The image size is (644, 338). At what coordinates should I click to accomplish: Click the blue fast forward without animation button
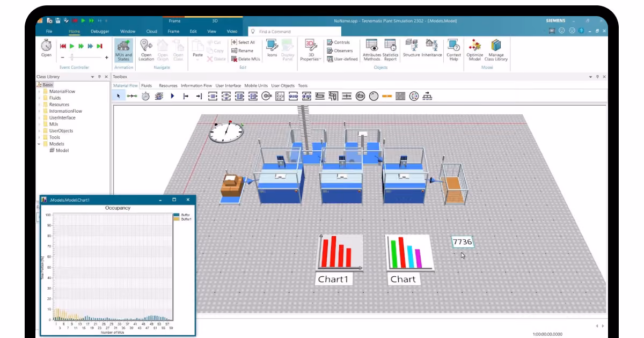(90, 46)
